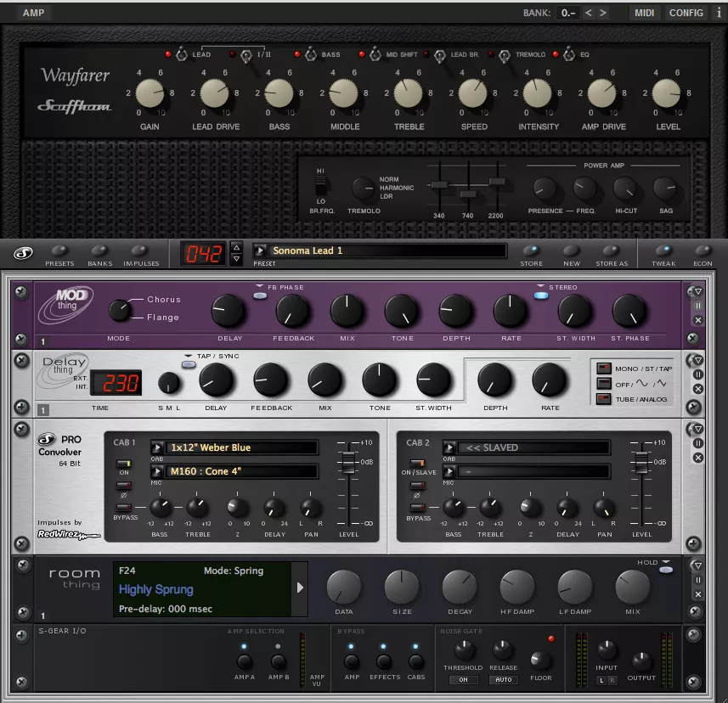Click the S-Gear logo beside PRESETS
Image resolution: width=728 pixels, height=703 pixels.
point(23,253)
